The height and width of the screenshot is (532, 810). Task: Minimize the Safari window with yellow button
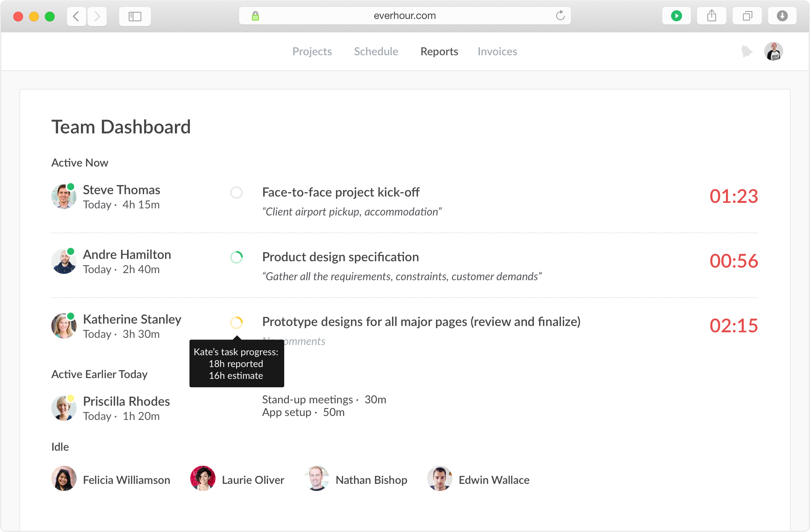tap(34, 17)
